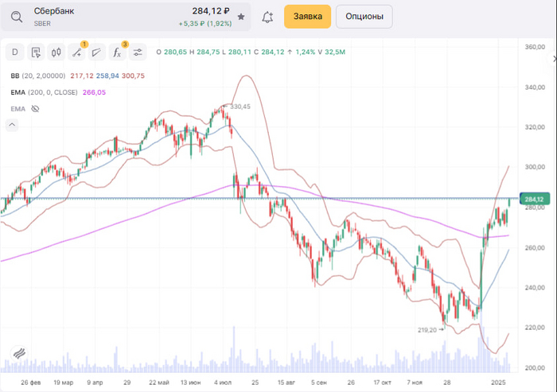The width and height of the screenshot is (557, 392).
Task: Open chart settings sliders icon
Action: tap(138, 52)
